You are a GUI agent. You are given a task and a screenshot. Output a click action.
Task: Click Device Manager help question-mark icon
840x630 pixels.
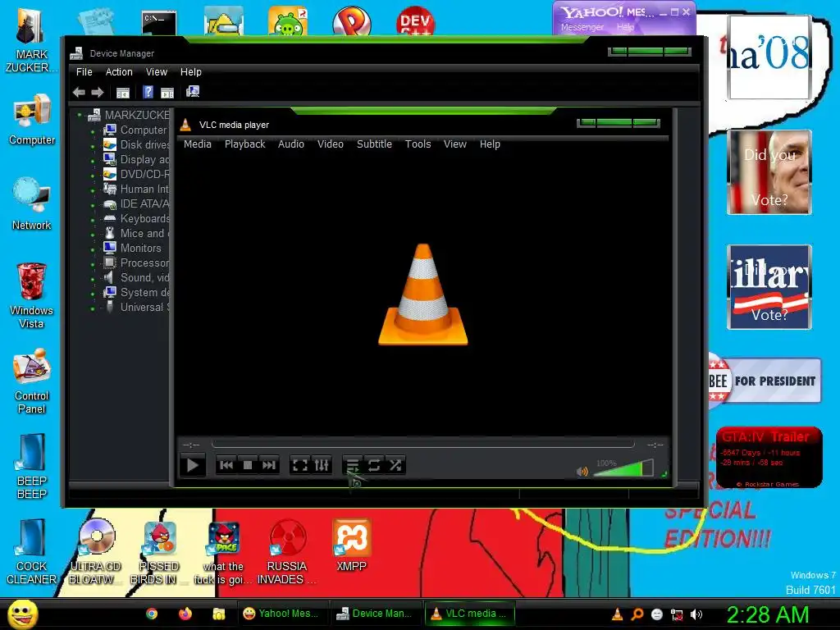point(148,92)
